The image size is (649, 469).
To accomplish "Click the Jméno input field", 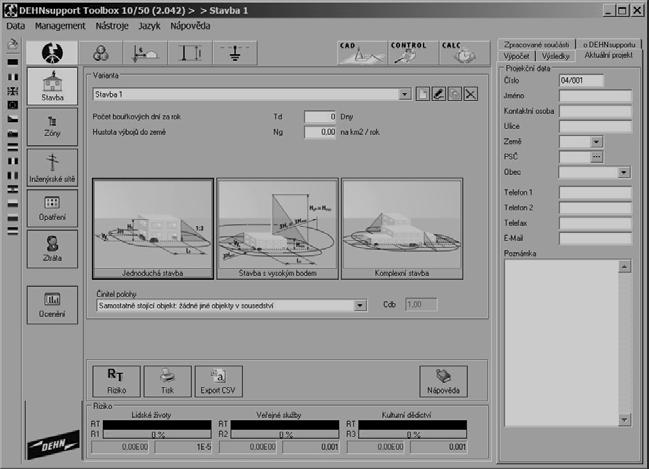I will (595, 96).
